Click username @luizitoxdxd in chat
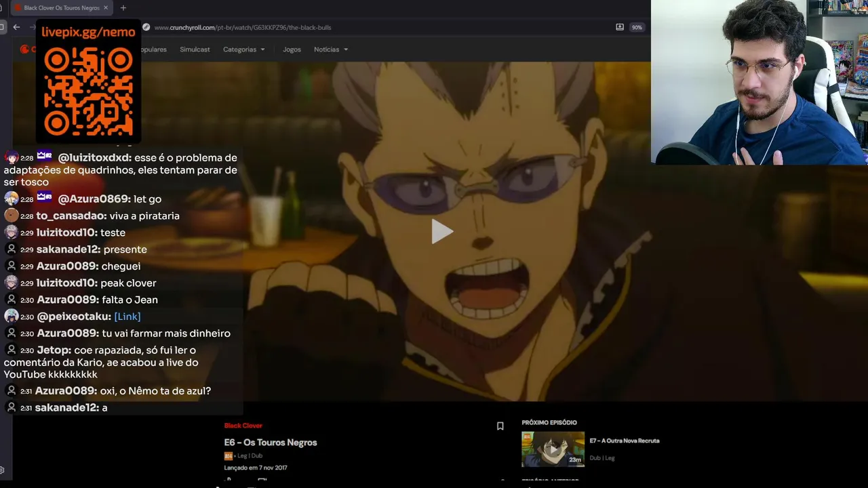The image size is (868, 488). pyautogui.click(x=94, y=158)
